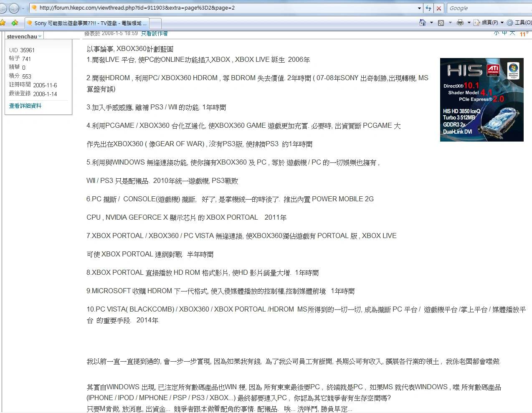Click the stevenchau username
Image resolution: width=532 pixels, height=413 pixels.
pos(22,37)
